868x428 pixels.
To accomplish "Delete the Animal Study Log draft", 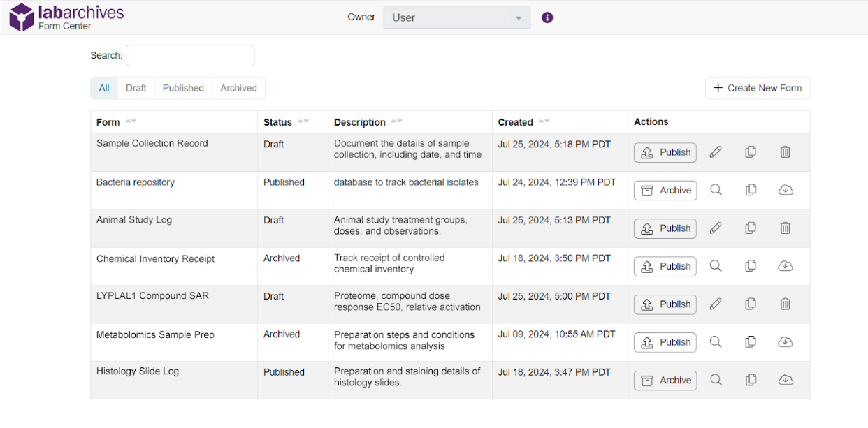I will click(x=786, y=228).
